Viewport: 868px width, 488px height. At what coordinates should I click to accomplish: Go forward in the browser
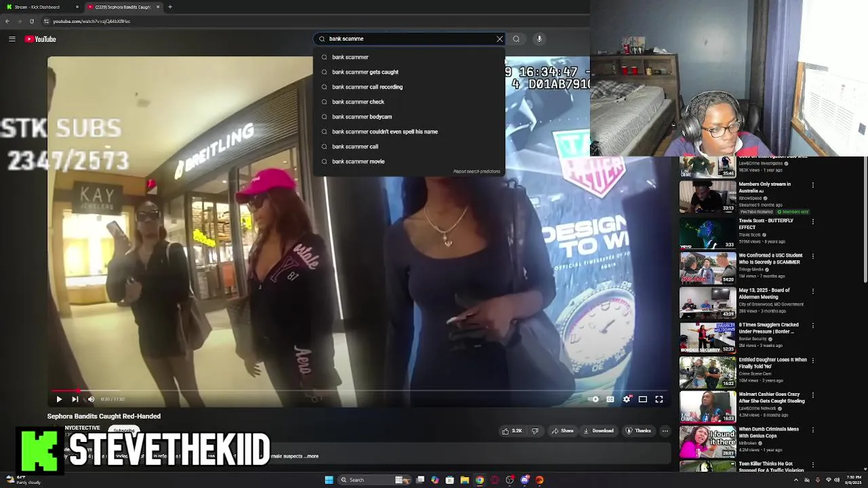pos(19,21)
